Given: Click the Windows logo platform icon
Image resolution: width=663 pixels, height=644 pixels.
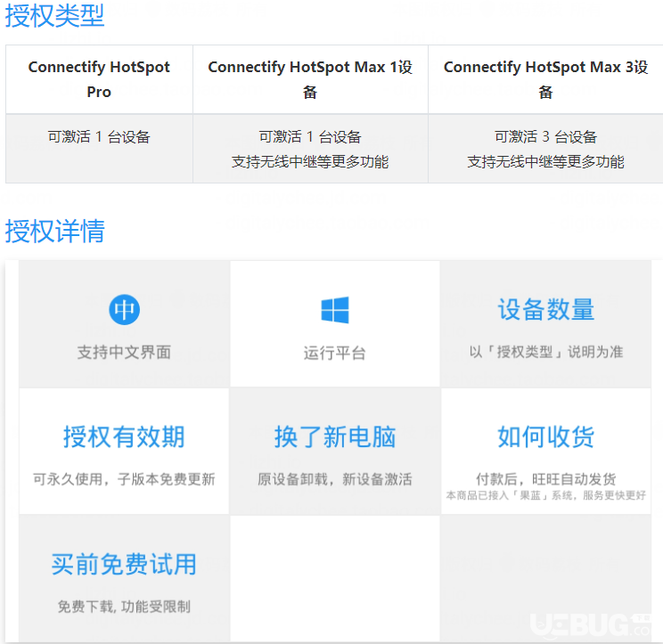Looking at the screenshot, I should pyautogui.click(x=335, y=310).
